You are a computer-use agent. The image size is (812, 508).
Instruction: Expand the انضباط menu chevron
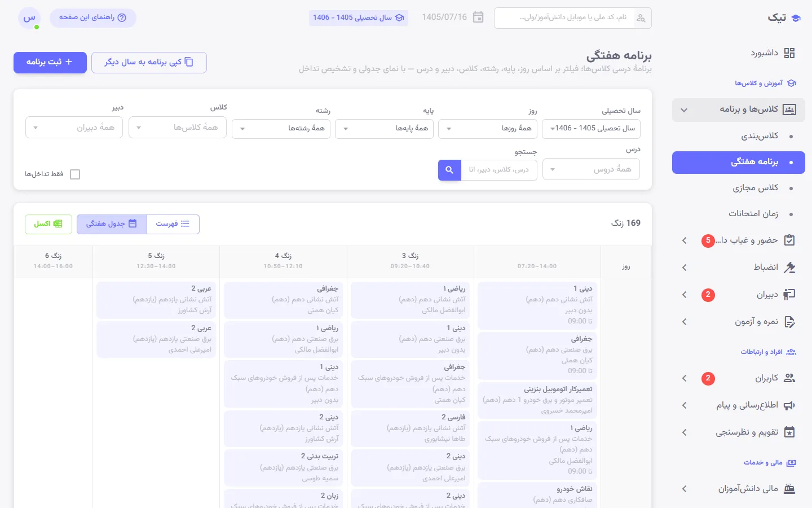pyautogui.click(x=684, y=268)
